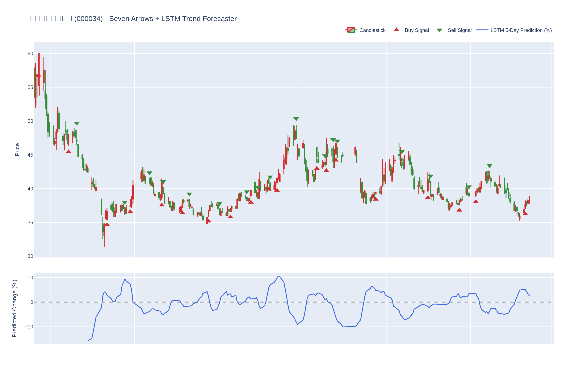Click the -10 tick on prediction axis
This screenshot has height=378, width=588.
click(29, 327)
